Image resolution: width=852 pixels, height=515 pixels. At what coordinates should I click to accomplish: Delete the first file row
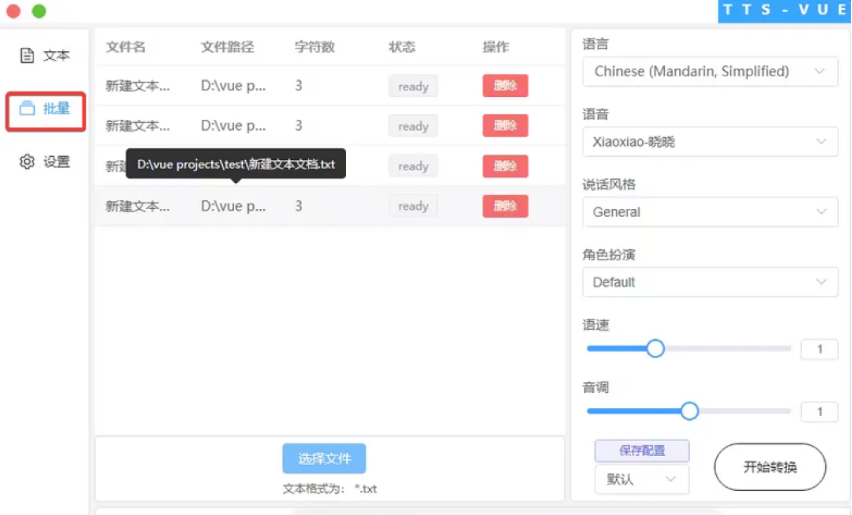[x=505, y=86]
